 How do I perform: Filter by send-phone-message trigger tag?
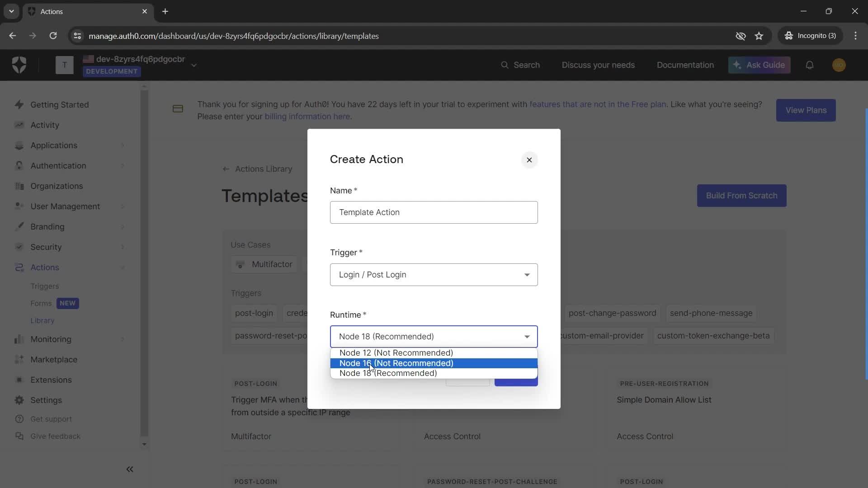click(x=711, y=313)
